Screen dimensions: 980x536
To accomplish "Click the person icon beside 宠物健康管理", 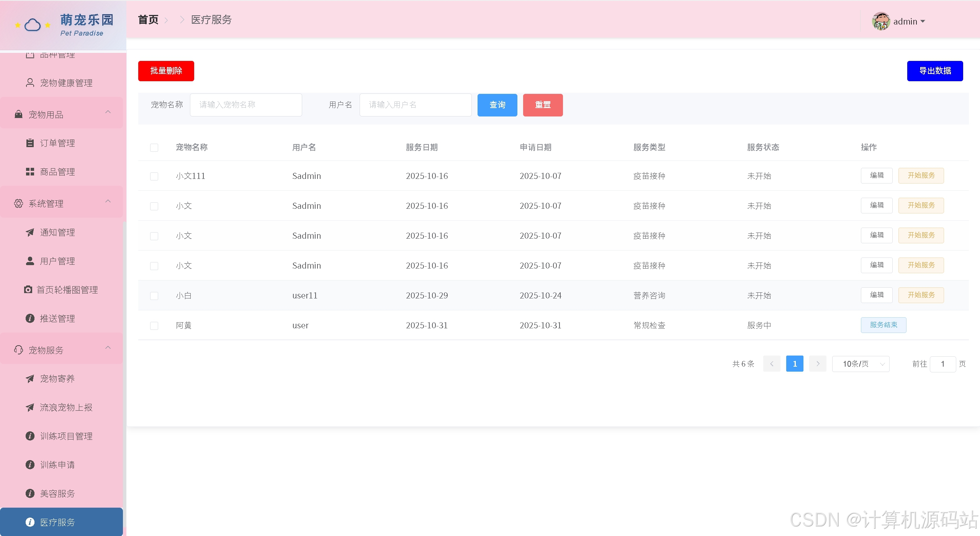I will click(x=30, y=83).
